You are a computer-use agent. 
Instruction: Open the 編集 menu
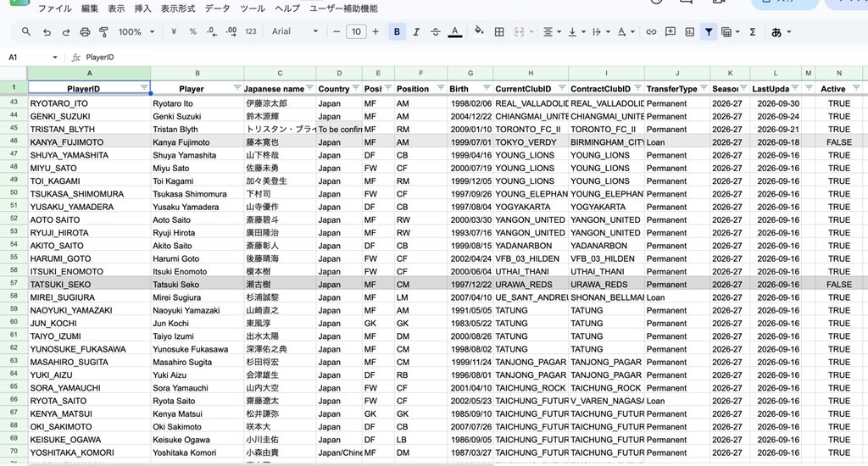coord(90,8)
